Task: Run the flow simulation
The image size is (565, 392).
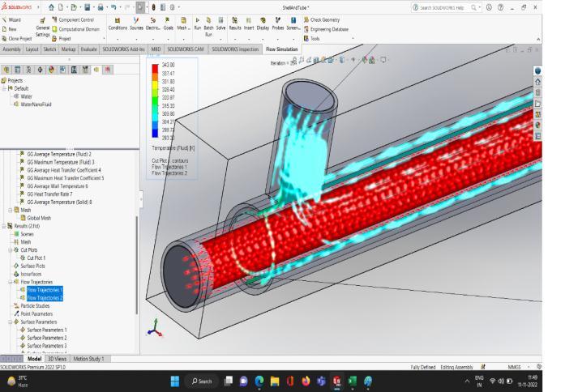Action: click(x=198, y=23)
